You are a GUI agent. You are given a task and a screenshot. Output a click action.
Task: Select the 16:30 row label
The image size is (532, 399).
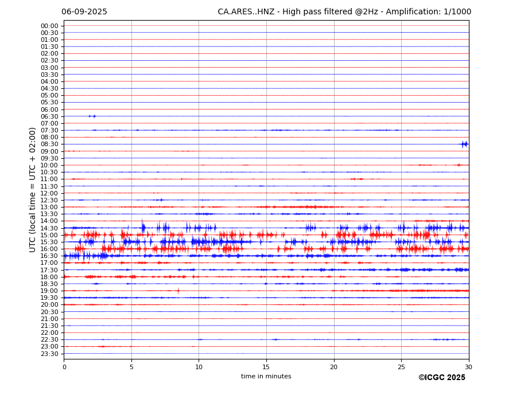49,256
